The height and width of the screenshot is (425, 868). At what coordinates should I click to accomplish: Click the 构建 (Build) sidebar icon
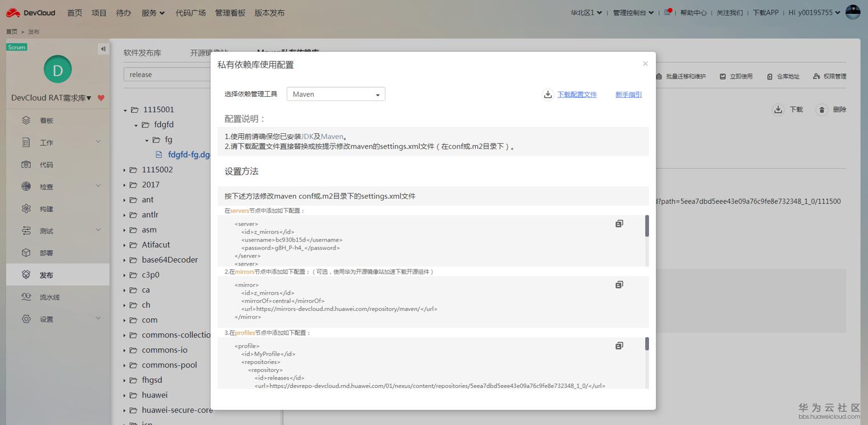(x=26, y=209)
